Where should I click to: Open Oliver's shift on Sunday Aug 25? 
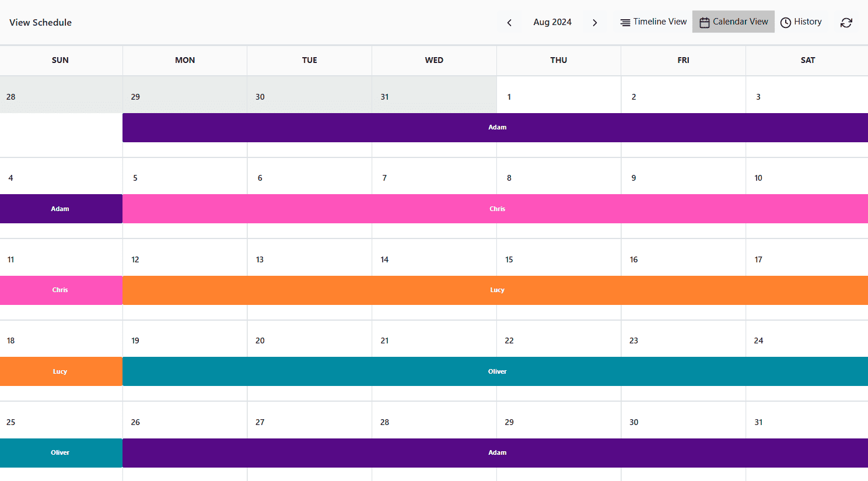click(x=61, y=453)
